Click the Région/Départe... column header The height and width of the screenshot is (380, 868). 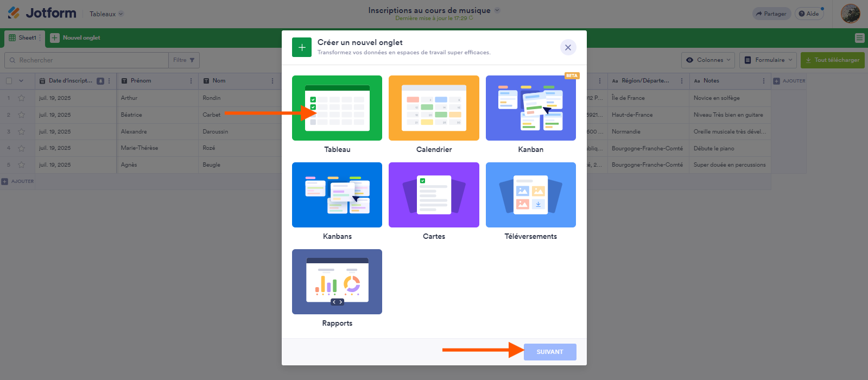click(648, 81)
